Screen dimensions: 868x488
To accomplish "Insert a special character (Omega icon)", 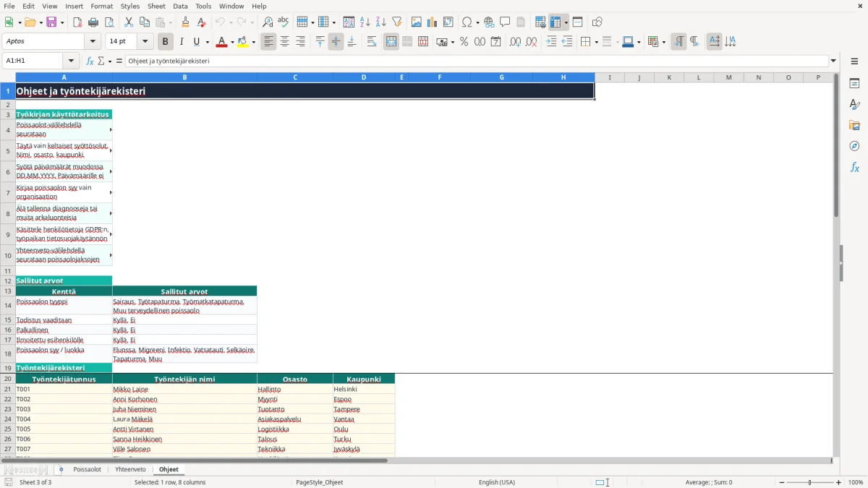I will tap(467, 22).
